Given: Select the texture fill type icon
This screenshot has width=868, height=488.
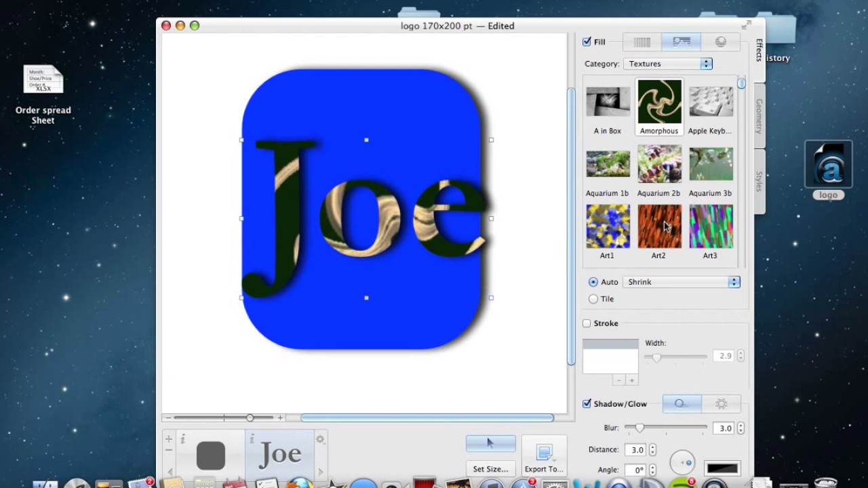Looking at the screenshot, I should (x=682, y=42).
